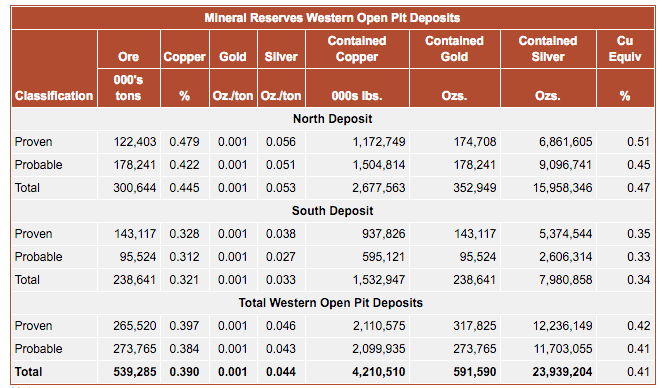Viewport: 662px width, 388px height.
Task: Select ore value 122,403
Action: pos(135,141)
